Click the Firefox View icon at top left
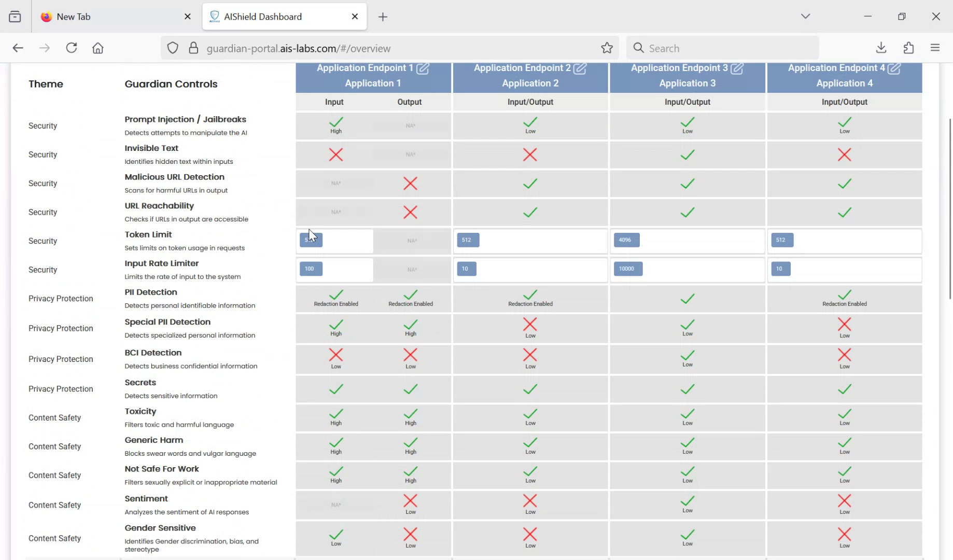953x560 pixels. 15,16
